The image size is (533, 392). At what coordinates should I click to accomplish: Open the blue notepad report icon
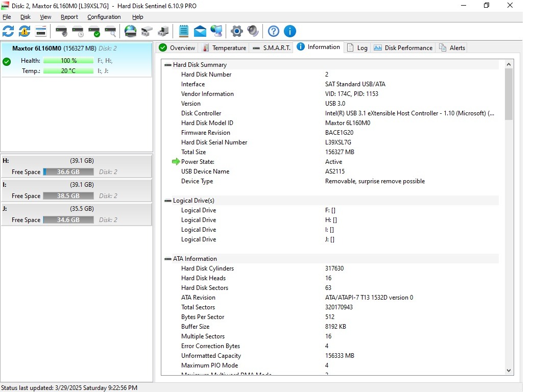pos(184,31)
